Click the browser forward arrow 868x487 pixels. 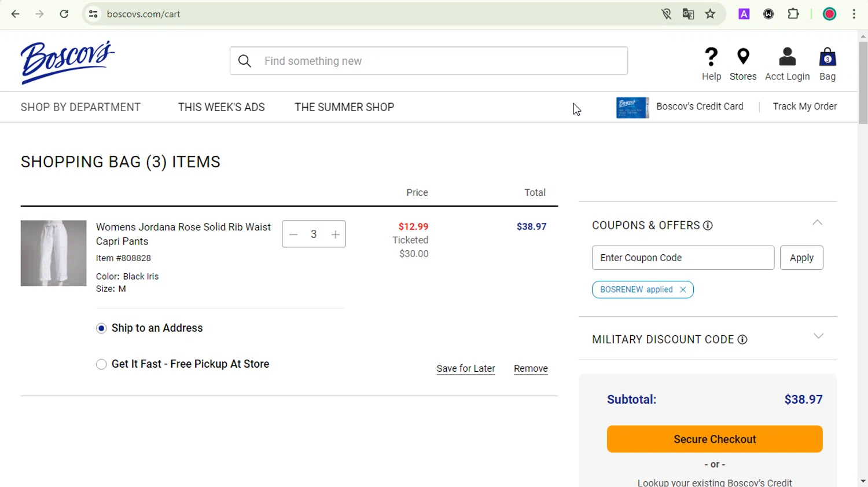tap(39, 14)
